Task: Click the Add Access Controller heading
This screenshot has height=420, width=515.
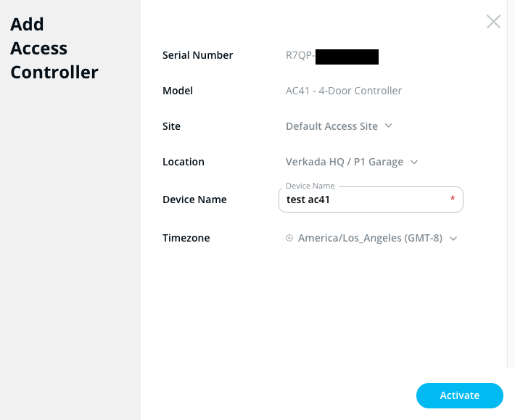Action: coord(54,49)
